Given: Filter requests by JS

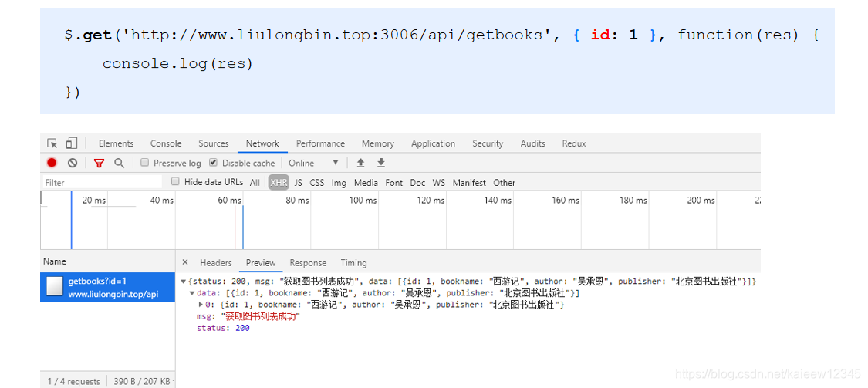Looking at the screenshot, I should [x=299, y=183].
